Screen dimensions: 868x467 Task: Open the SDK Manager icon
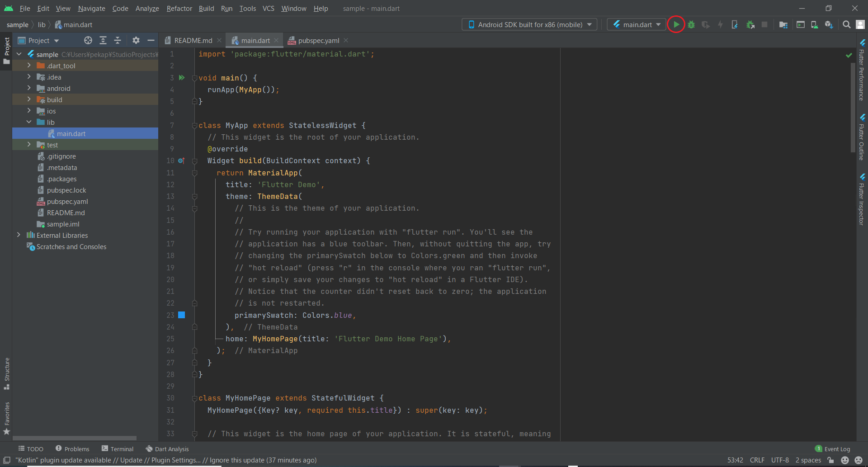tap(828, 24)
